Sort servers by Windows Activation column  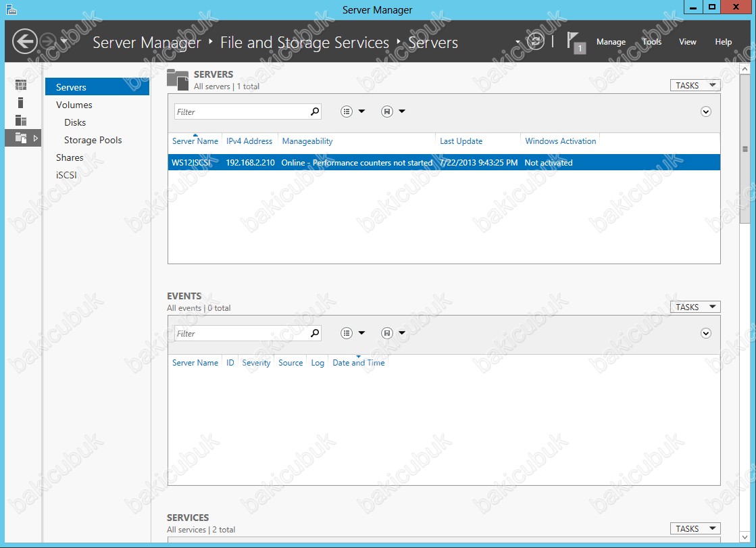pyautogui.click(x=560, y=141)
